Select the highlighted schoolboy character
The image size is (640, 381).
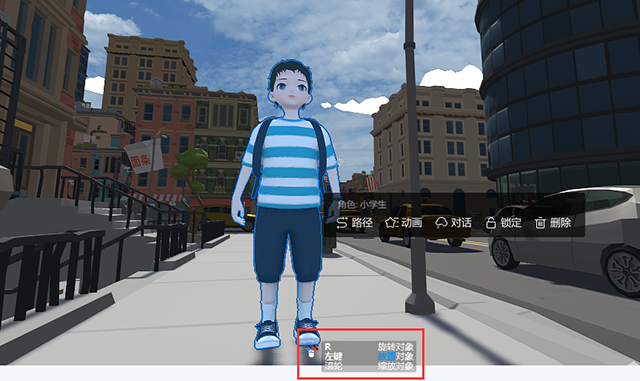(286, 204)
